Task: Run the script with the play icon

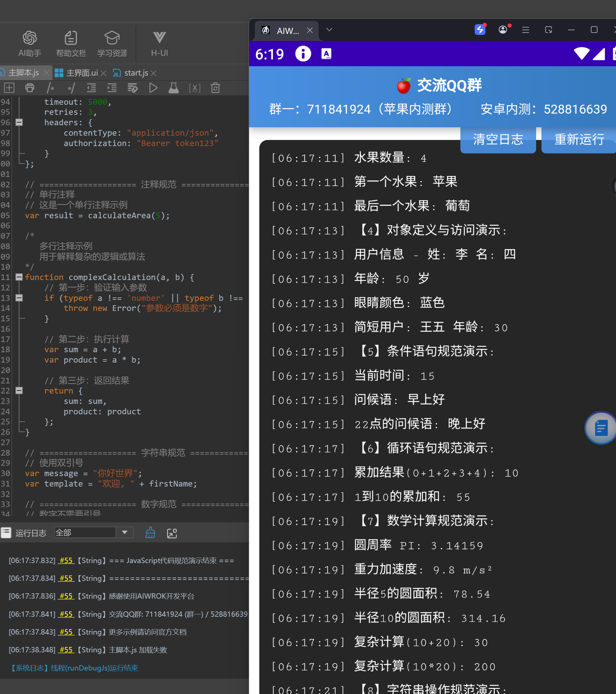Action: point(153,88)
